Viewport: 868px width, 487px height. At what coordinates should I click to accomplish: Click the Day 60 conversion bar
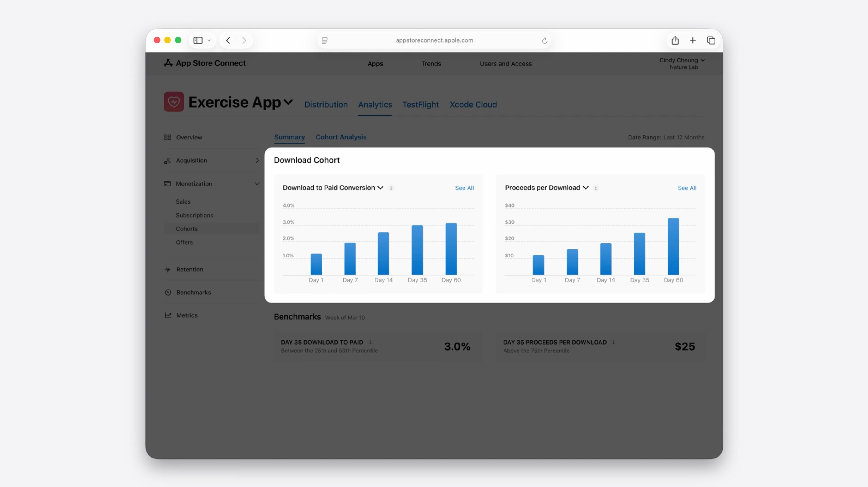click(x=451, y=249)
